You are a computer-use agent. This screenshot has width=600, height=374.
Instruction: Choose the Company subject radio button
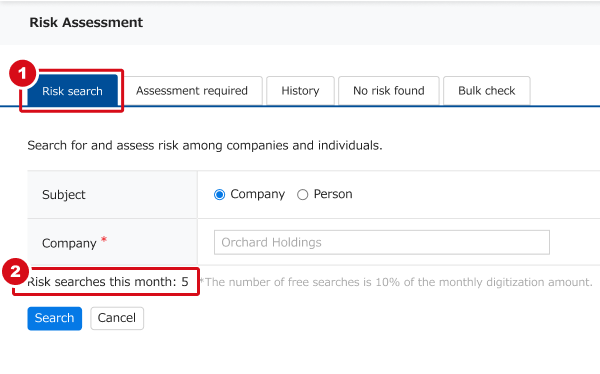(x=220, y=194)
